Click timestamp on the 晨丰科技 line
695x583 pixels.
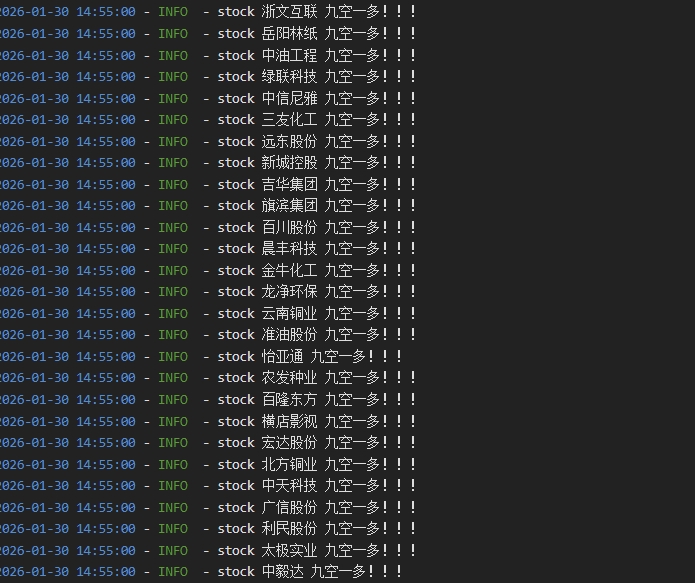pos(67,249)
